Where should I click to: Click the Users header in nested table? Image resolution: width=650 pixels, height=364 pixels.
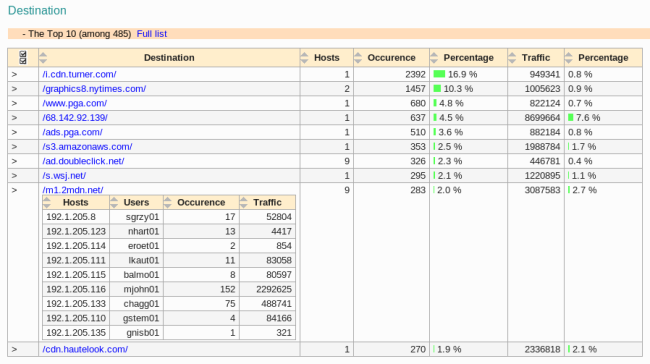click(136, 203)
